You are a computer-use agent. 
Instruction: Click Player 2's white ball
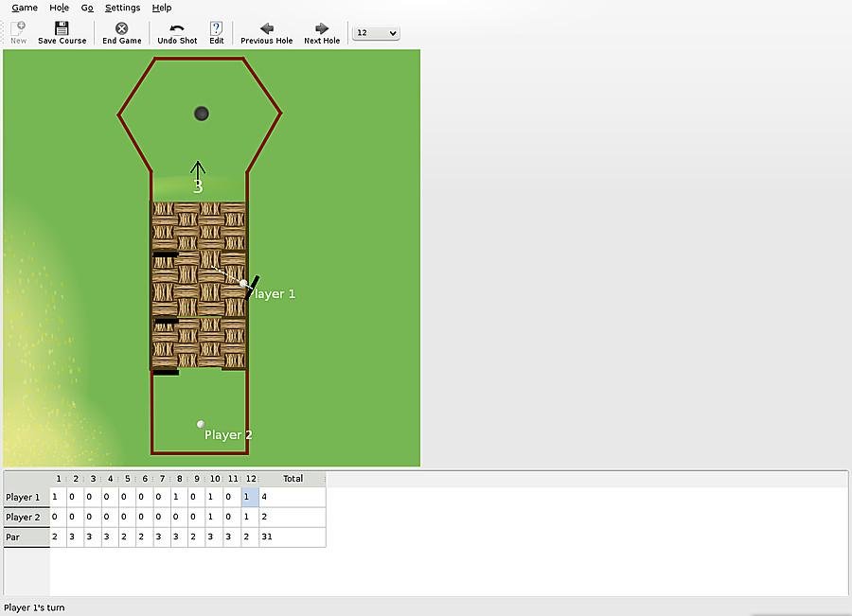tap(200, 425)
